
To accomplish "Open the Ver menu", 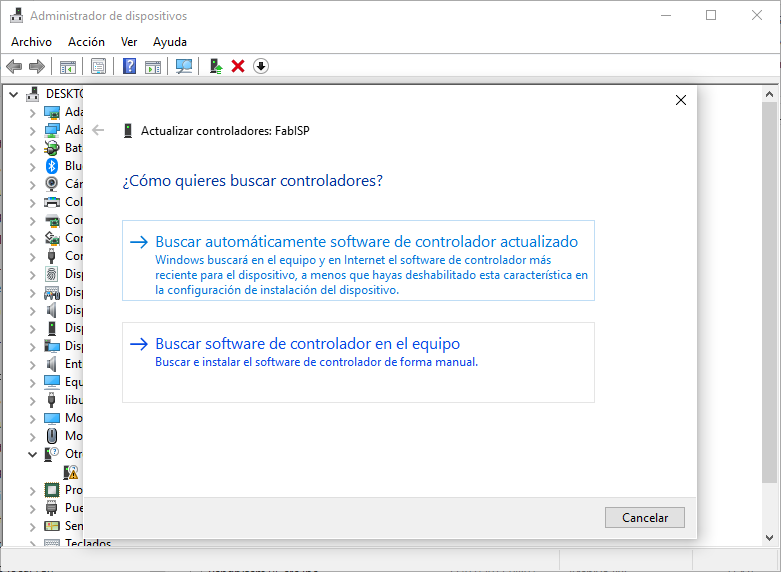I will click(x=129, y=42).
